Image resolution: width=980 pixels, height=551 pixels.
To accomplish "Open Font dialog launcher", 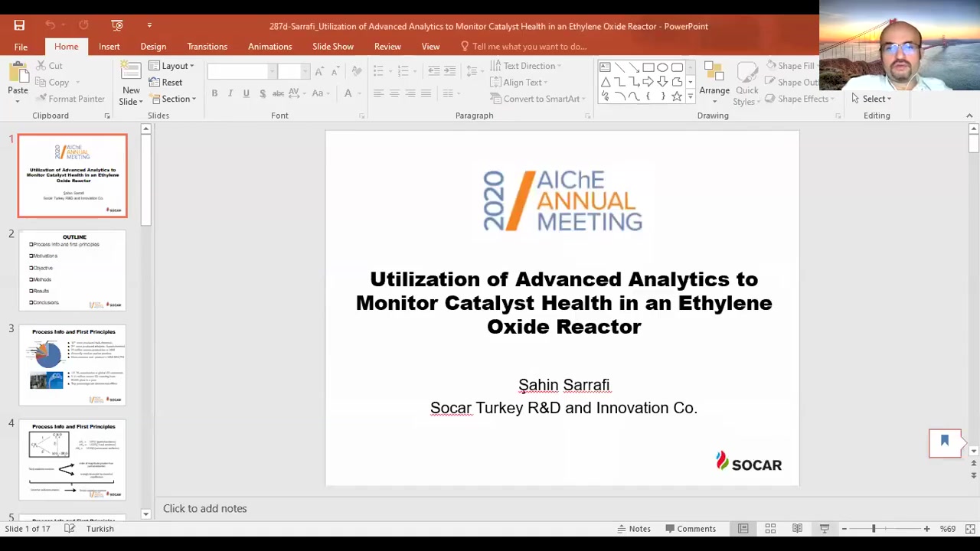I will pos(362,116).
